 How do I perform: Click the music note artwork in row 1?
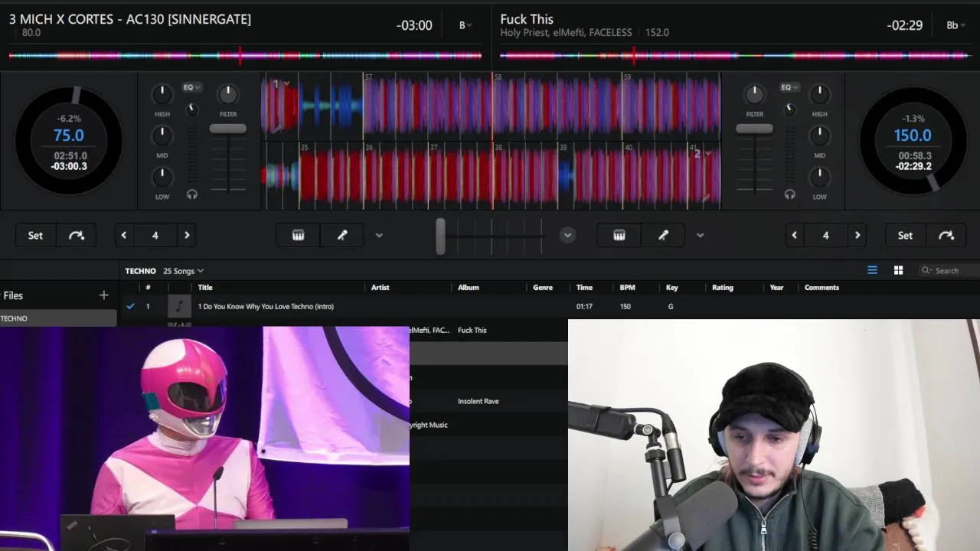(x=179, y=306)
